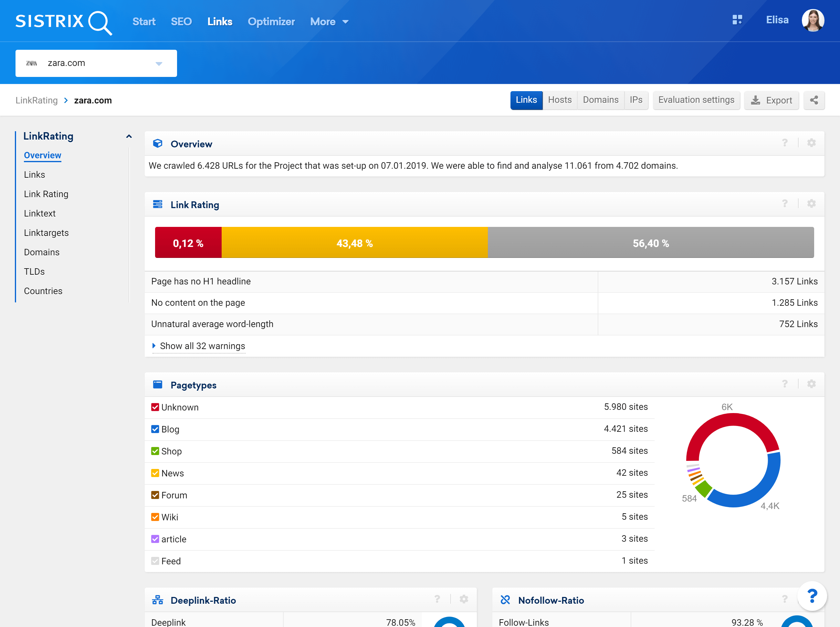Open help for the Nofollow-Ratio box
840x627 pixels.
pos(785,599)
